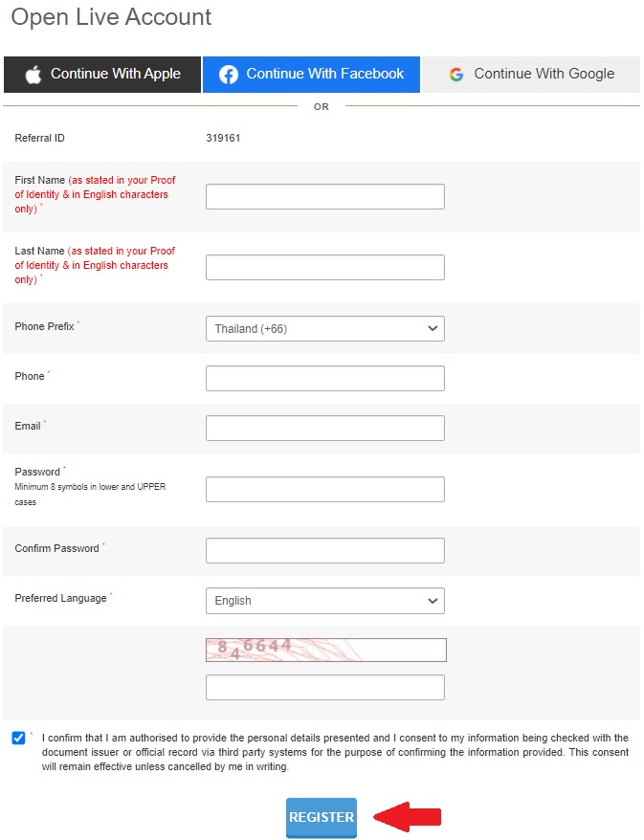Click the Apple logo icon

(x=33, y=75)
